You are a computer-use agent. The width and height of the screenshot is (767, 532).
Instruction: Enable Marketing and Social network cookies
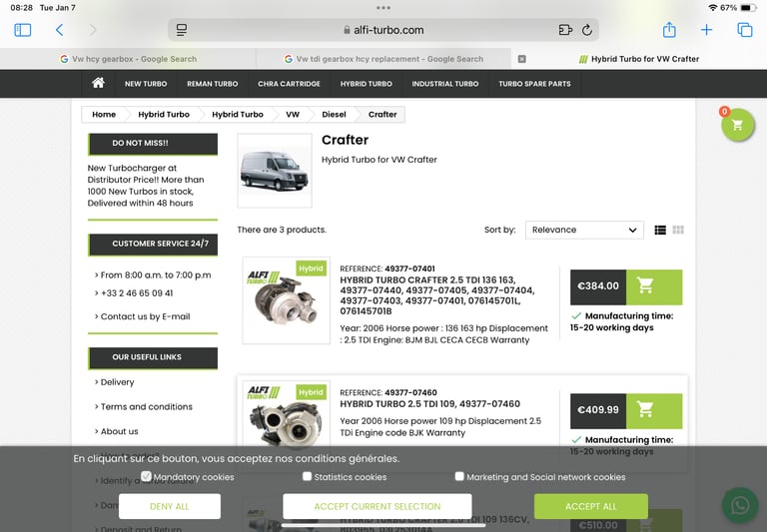click(x=458, y=476)
